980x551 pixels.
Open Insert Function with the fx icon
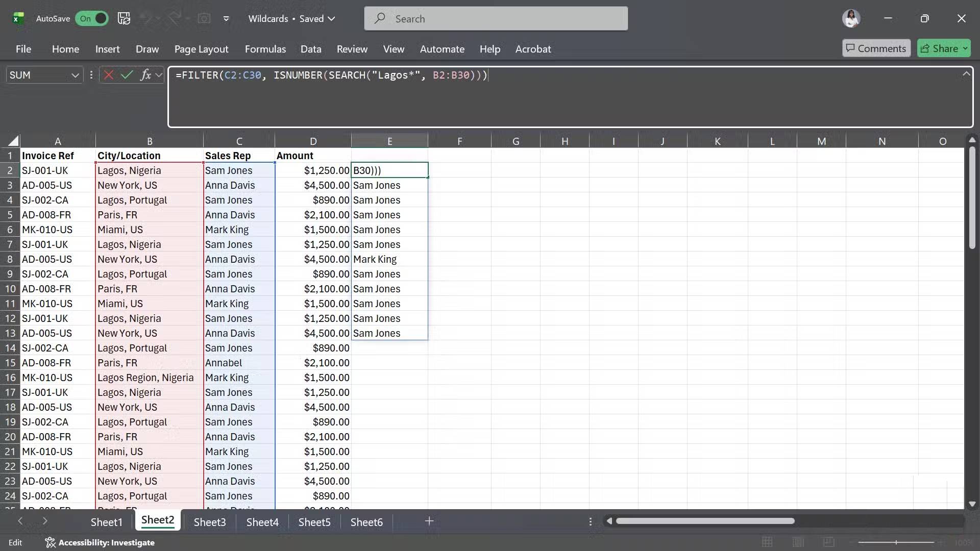click(x=146, y=75)
